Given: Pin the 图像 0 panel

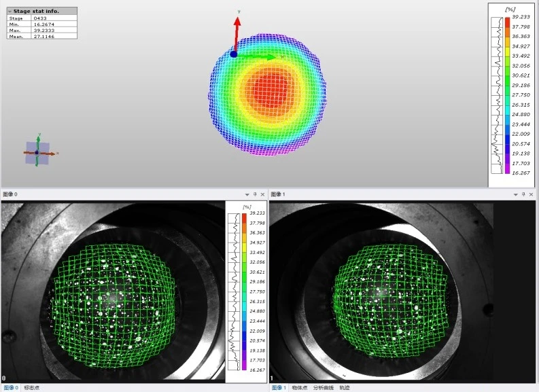Looking at the screenshot, I should click(255, 194).
